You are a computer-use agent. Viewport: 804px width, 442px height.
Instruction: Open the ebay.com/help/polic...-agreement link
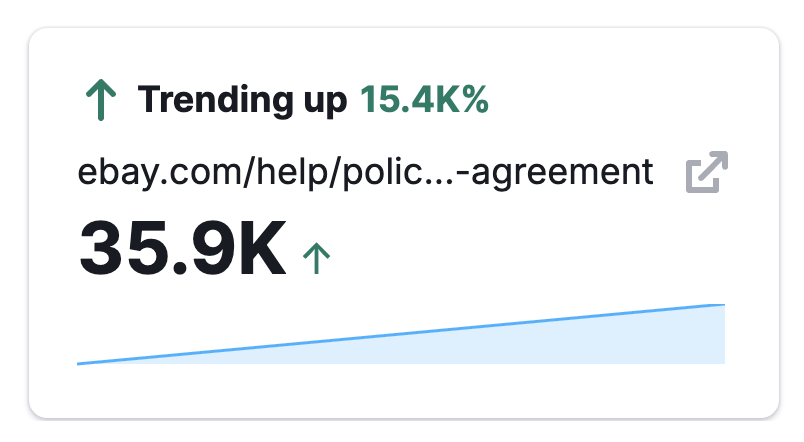pos(365,172)
